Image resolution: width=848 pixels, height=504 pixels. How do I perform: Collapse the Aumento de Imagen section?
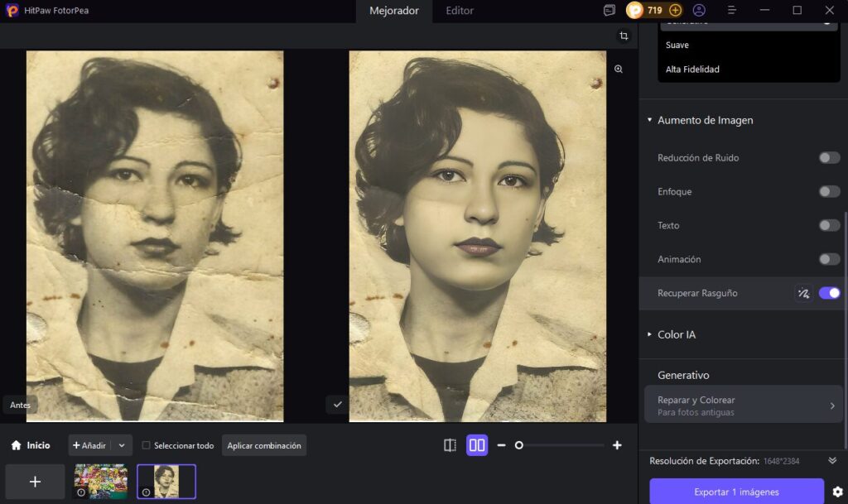[651, 120]
